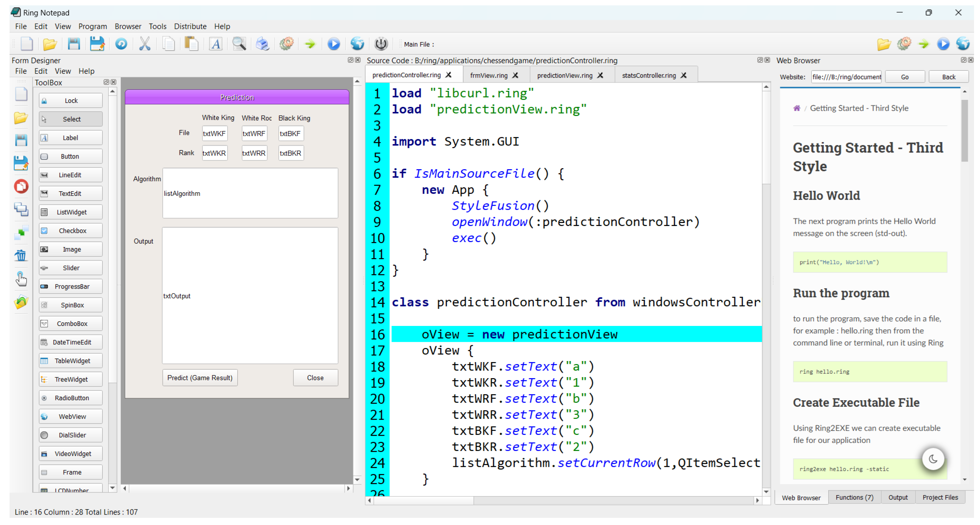980x525 pixels.
Task: Click the Save As disk-with-pencil icon
Action: tap(97, 44)
